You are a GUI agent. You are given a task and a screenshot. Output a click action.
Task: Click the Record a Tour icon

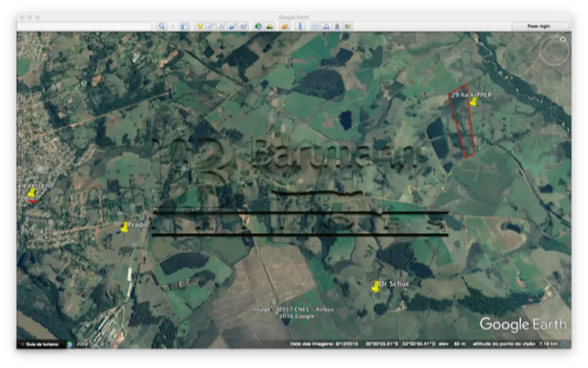click(x=243, y=26)
